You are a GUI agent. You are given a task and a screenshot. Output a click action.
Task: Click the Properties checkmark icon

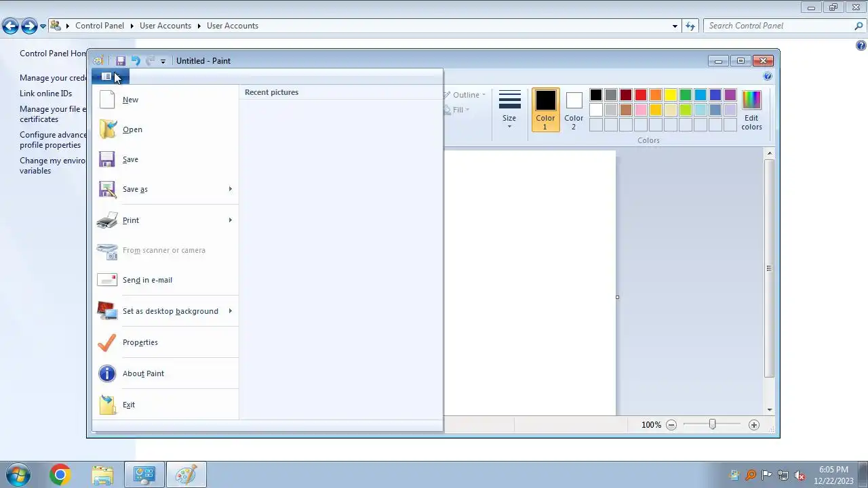click(107, 342)
